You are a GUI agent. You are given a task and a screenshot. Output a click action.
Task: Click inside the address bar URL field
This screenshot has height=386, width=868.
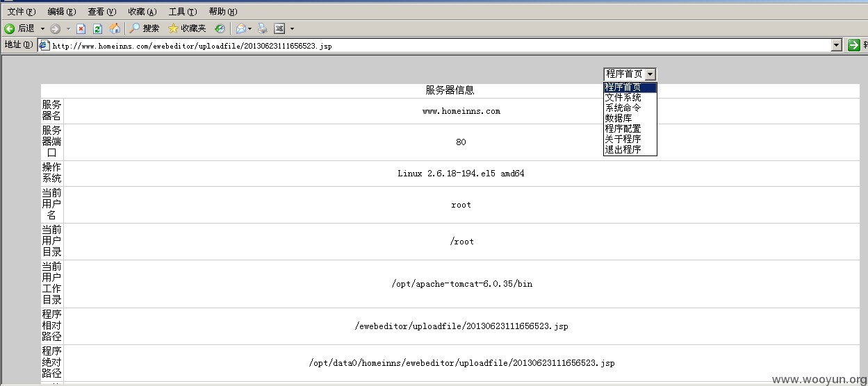pos(441,45)
